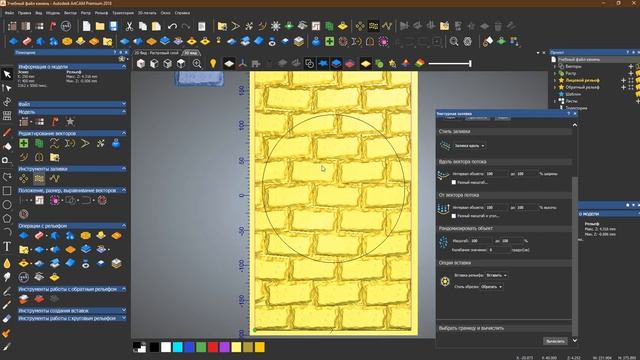The height and width of the screenshot is (360, 640).
Task: Click the Колебание значения input field
Action: tap(500, 250)
